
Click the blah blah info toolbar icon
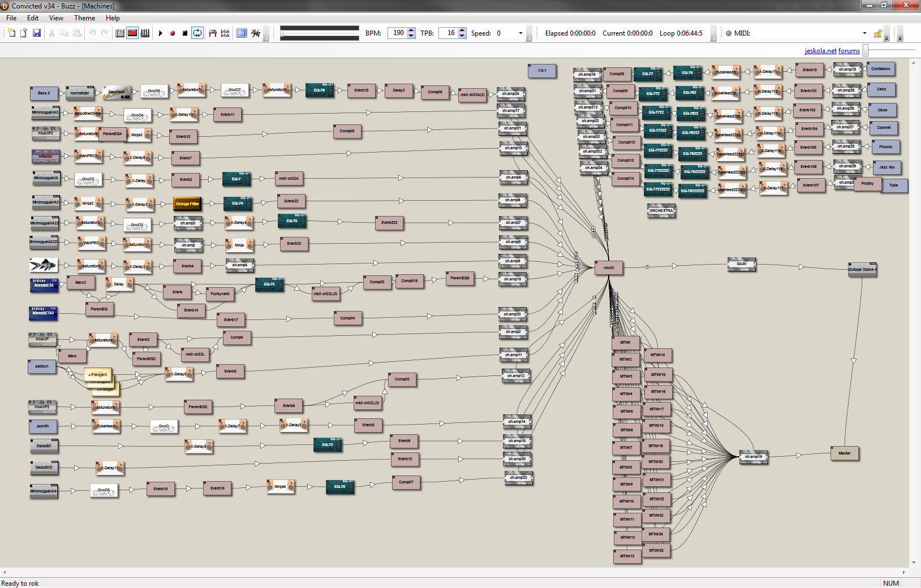point(225,33)
